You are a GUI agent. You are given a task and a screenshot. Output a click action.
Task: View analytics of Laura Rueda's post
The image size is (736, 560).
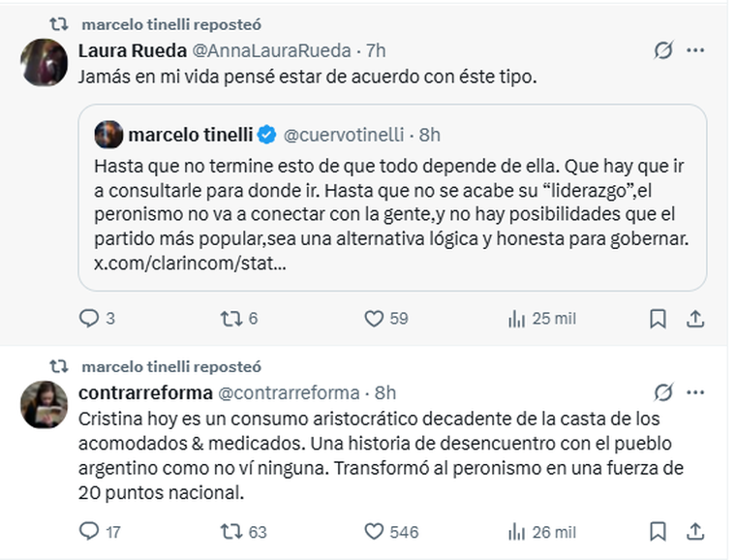[516, 318]
